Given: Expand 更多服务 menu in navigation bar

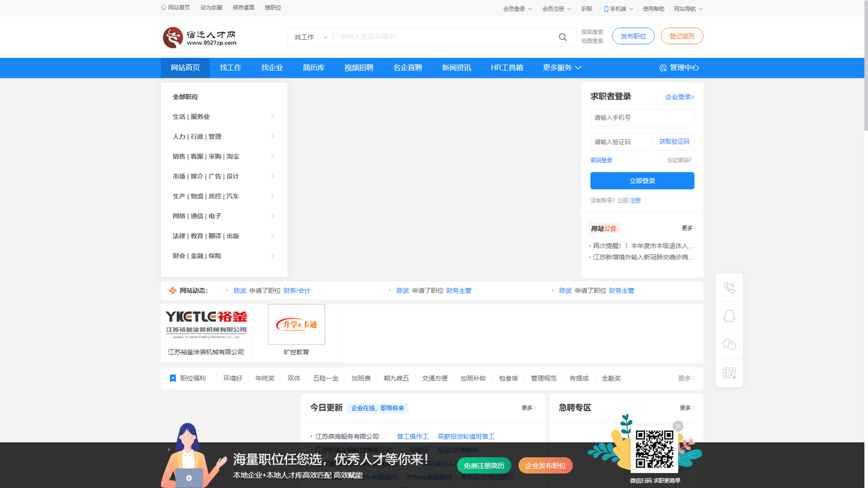Looking at the screenshot, I should pos(562,67).
